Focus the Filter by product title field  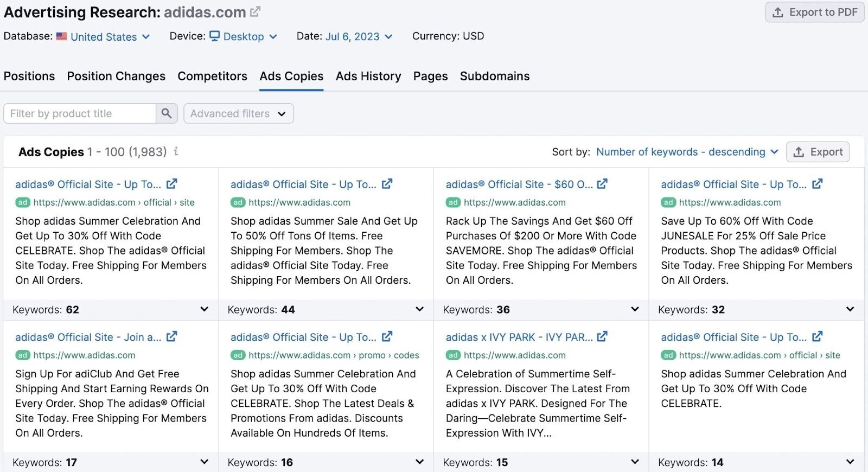pyautogui.click(x=80, y=113)
